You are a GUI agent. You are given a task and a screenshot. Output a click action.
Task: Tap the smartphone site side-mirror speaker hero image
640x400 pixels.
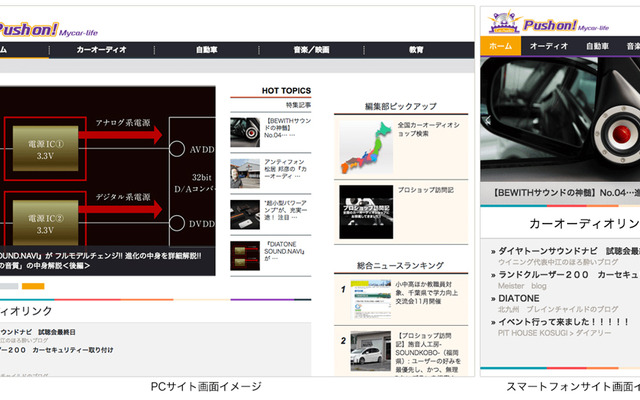click(x=560, y=119)
